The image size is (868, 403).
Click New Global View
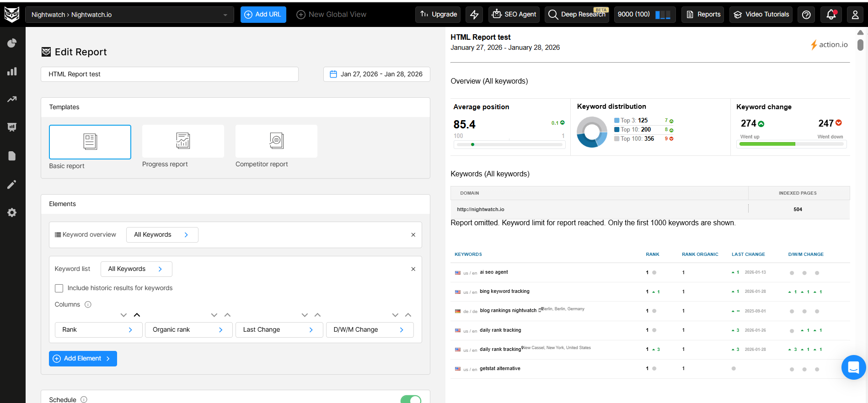coord(332,15)
